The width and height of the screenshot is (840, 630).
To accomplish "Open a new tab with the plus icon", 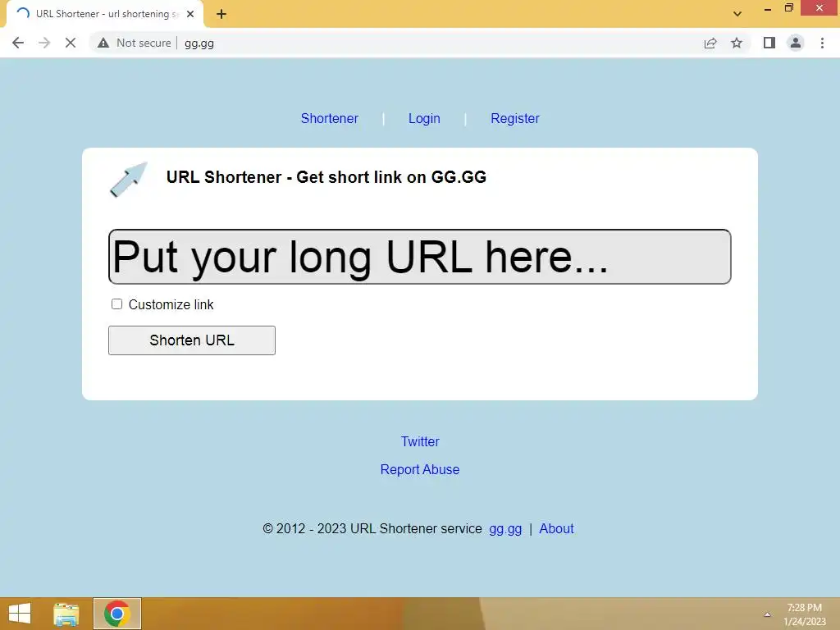I will (x=221, y=14).
